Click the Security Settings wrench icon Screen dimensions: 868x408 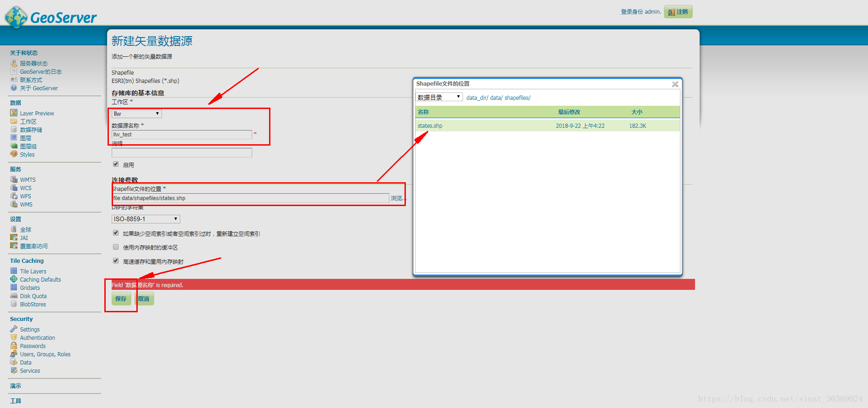click(x=14, y=329)
